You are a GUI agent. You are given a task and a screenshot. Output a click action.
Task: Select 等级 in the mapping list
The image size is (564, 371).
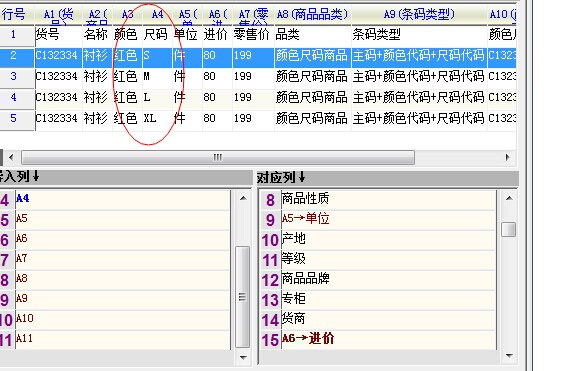pos(388,259)
